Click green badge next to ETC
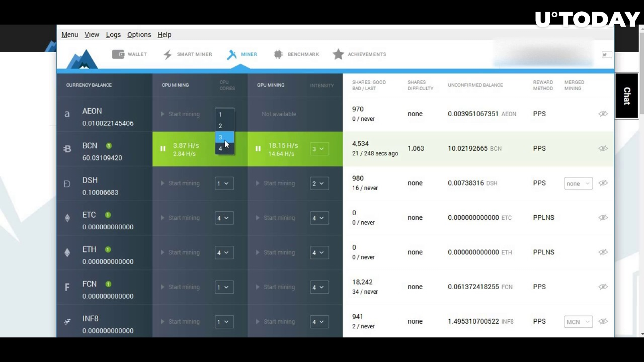The width and height of the screenshot is (644, 362). [108, 215]
